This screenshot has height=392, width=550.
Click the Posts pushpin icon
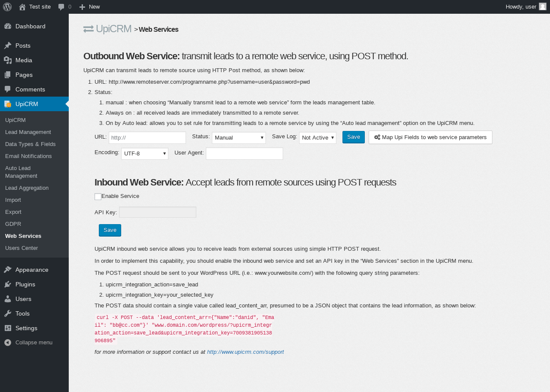8,46
